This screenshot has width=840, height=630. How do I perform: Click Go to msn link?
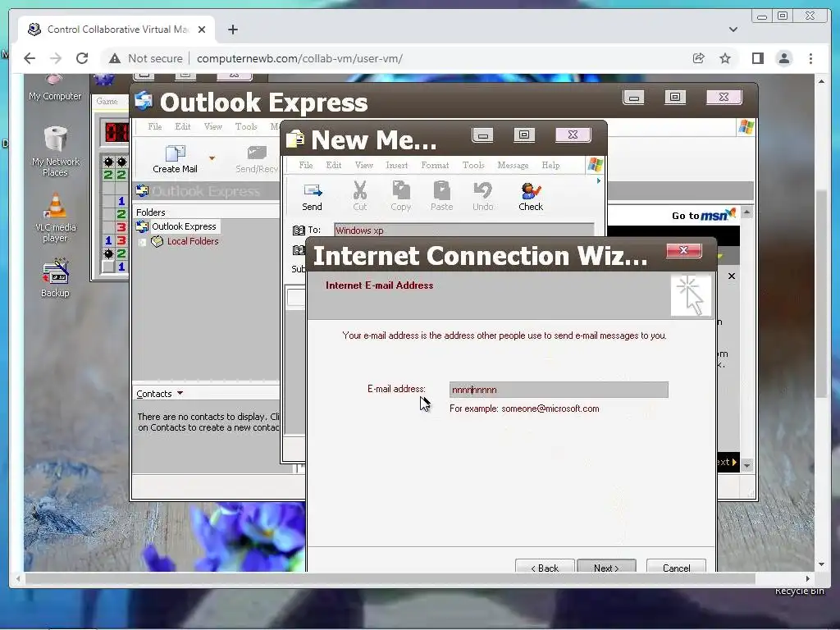pos(703,215)
